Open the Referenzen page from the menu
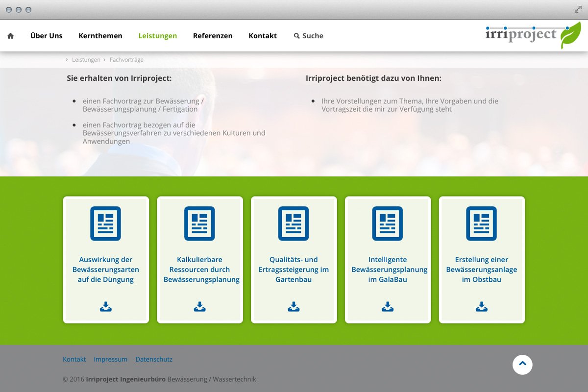The width and height of the screenshot is (588, 392). tap(213, 35)
